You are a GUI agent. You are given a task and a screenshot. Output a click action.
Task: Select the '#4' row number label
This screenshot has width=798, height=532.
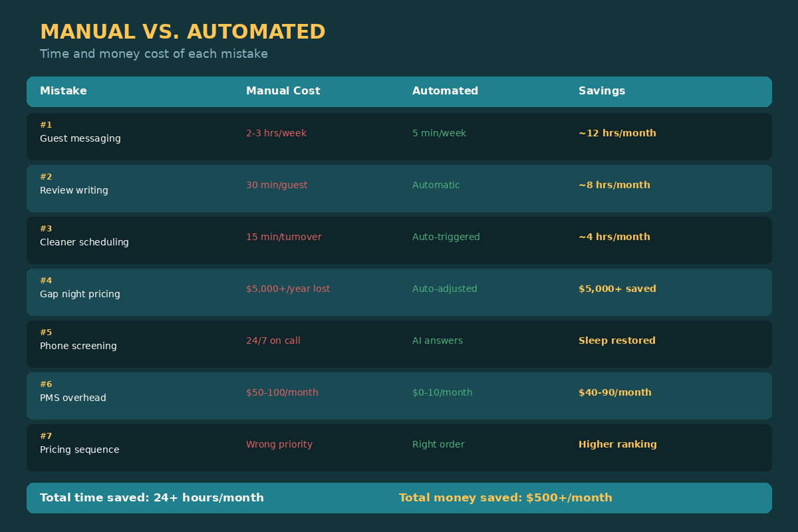point(46,281)
